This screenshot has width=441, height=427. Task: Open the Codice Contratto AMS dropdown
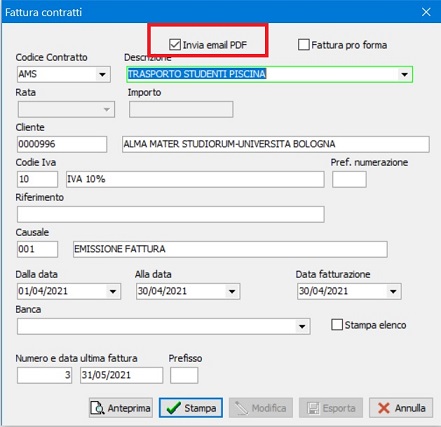(x=102, y=74)
